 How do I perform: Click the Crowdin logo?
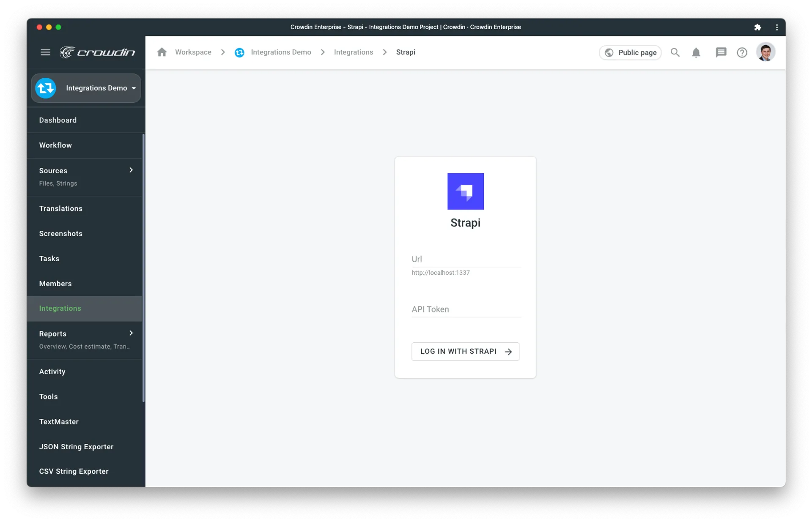pyautogui.click(x=97, y=52)
